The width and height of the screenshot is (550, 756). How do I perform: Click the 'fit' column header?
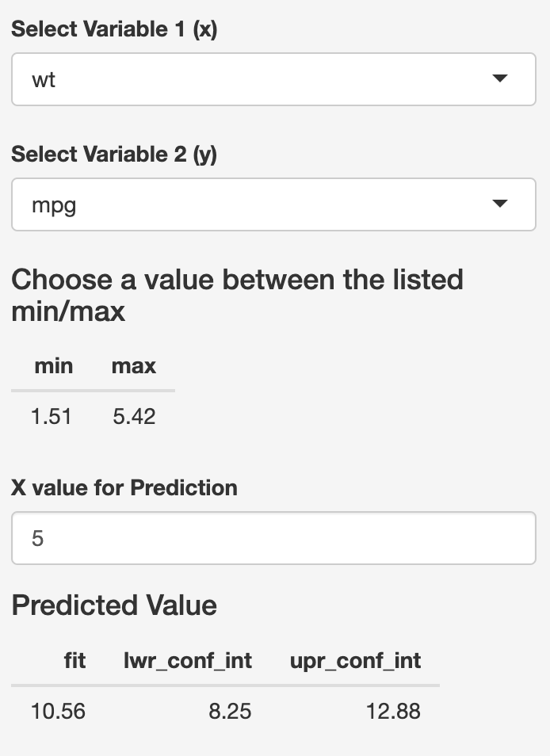coord(74,660)
